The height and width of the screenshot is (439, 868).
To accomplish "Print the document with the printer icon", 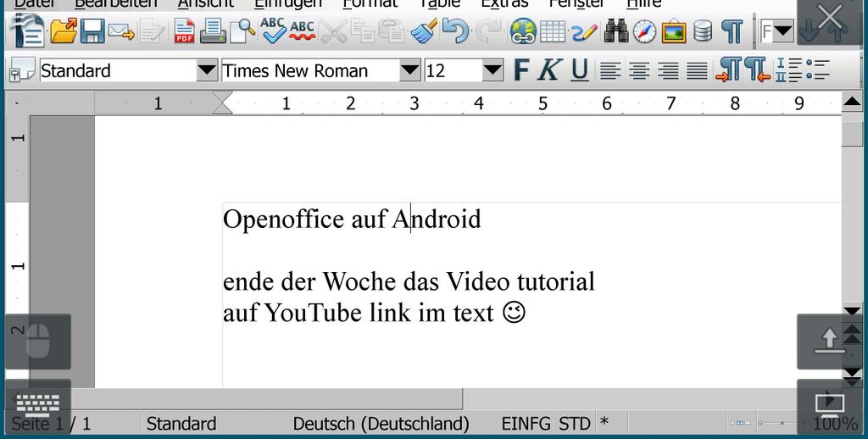I will click(213, 31).
